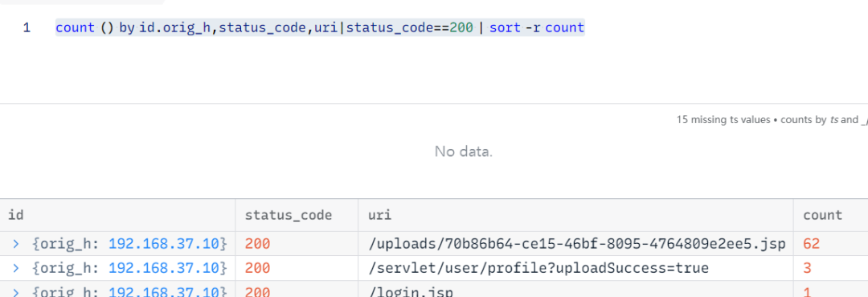Expand the uploadSuccess=true row chevron
The height and width of the screenshot is (297, 868).
coord(16,269)
